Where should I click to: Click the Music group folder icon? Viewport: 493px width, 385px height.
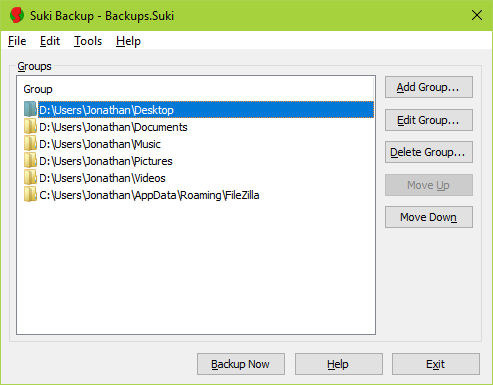tap(30, 143)
